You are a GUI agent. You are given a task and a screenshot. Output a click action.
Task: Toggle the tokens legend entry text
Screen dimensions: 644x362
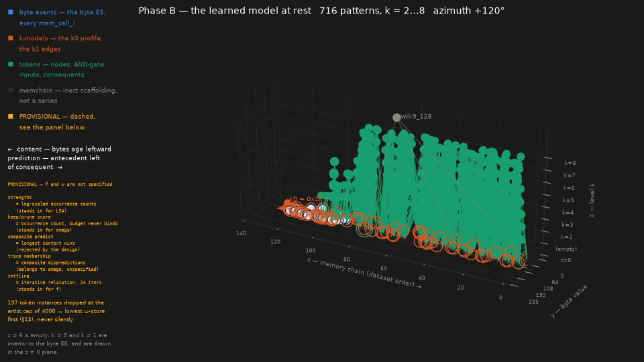coord(62,69)
